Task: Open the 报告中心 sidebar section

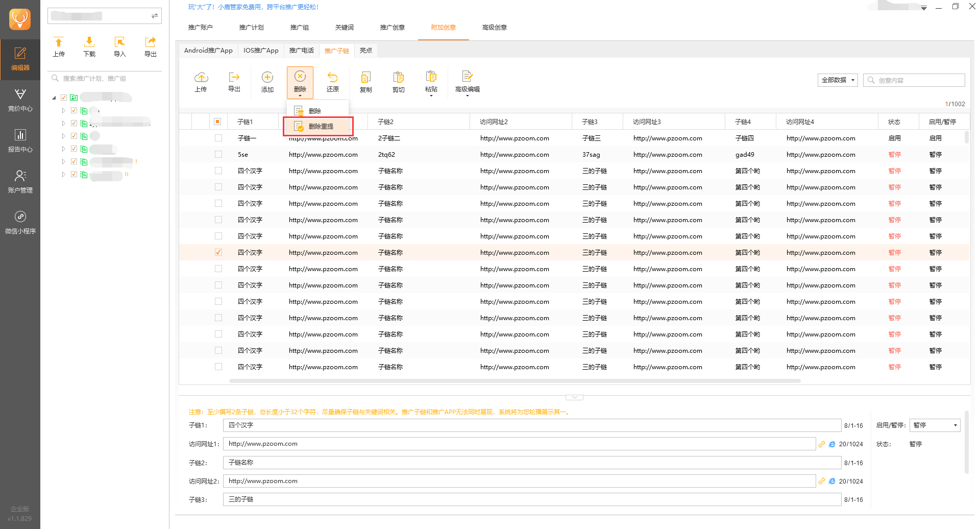Action: click(x=20, y=141)
